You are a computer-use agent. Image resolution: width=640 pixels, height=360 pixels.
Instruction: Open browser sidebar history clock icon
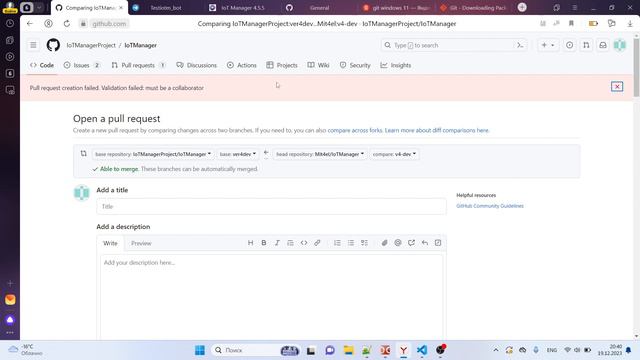(10, 23)
